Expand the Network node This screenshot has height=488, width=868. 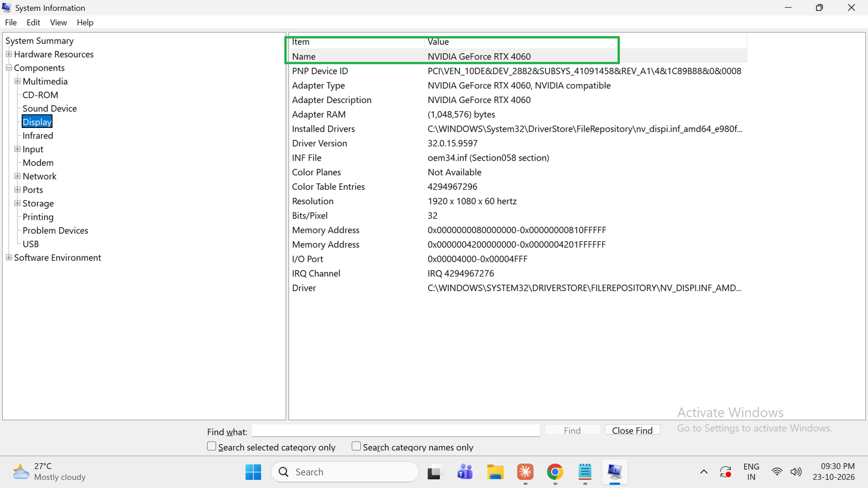[17, 176]
